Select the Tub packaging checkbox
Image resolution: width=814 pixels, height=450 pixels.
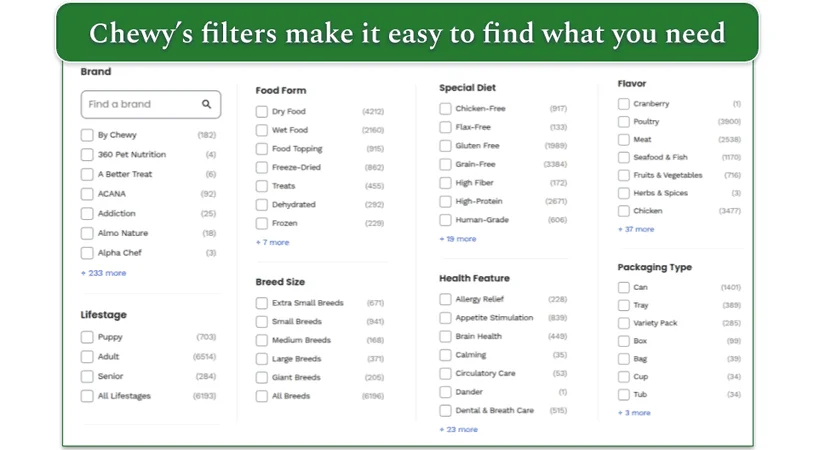tap(623, 395)
